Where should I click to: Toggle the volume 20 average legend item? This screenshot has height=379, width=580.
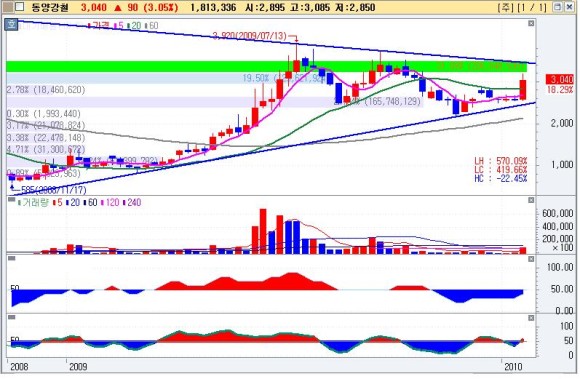pyautogui.click(x=73, y=202)
